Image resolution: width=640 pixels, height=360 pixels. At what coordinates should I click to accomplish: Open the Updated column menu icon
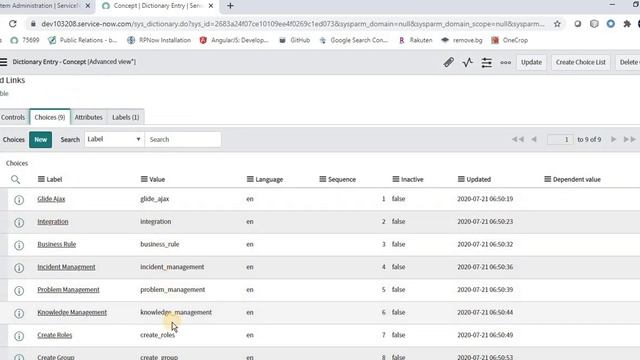click(x=461, y=179)
